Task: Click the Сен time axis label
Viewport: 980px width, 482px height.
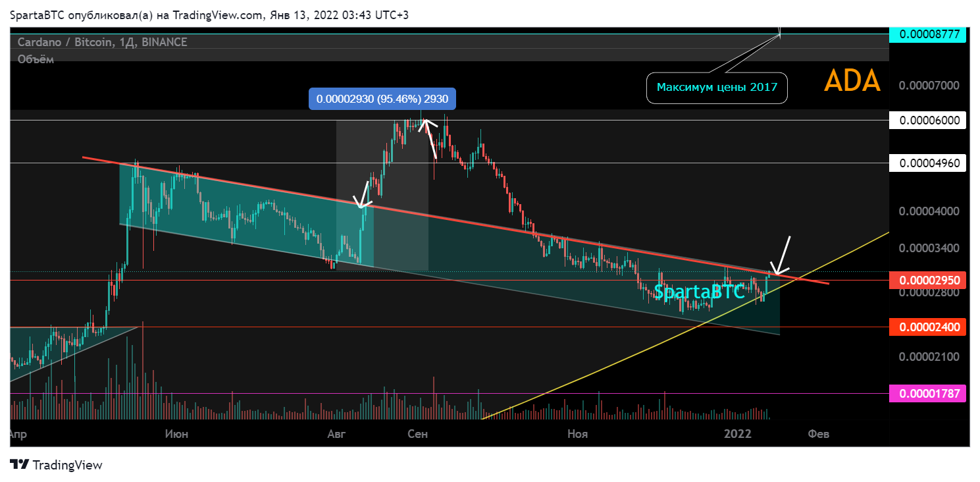Action: point(418,434)
